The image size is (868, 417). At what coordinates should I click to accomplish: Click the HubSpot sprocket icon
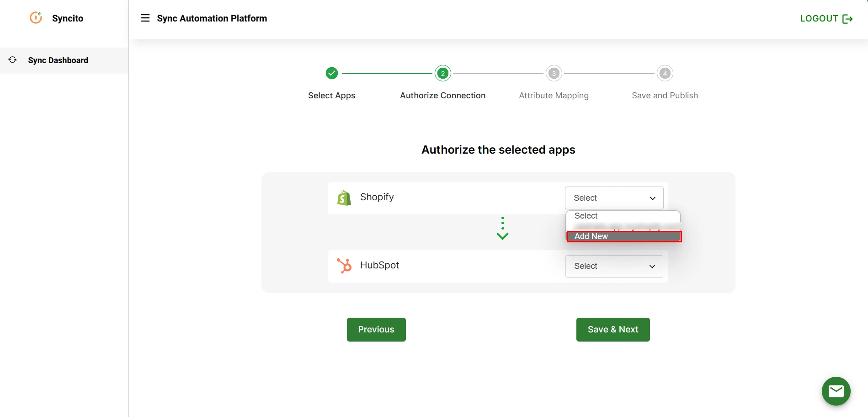344,266
